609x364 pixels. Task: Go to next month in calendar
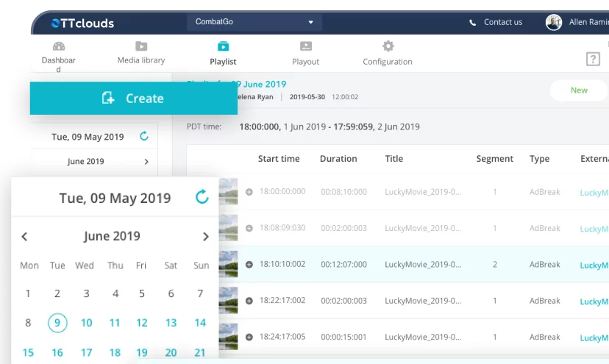point(206,237)
